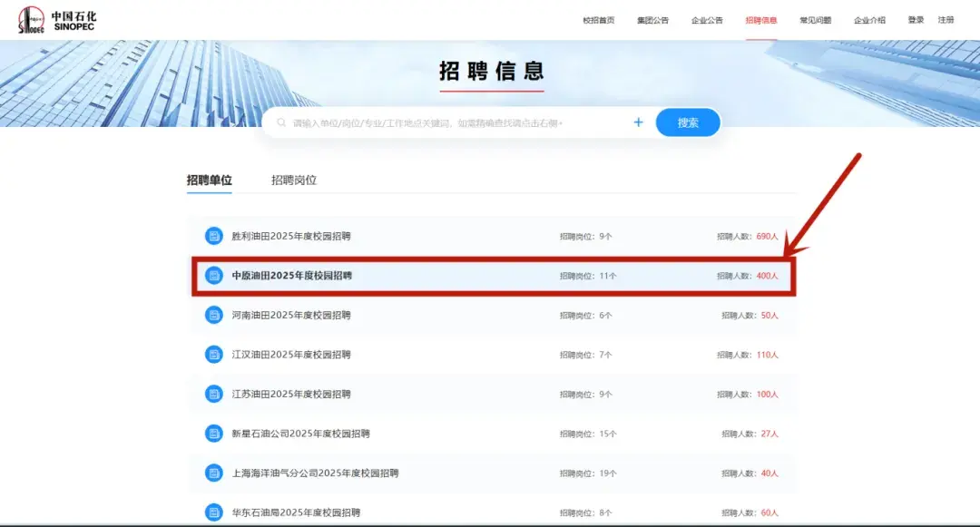The image size is (980, 527).
Task: Open the 集团公告 menu item
Action: tap(653, 19)
